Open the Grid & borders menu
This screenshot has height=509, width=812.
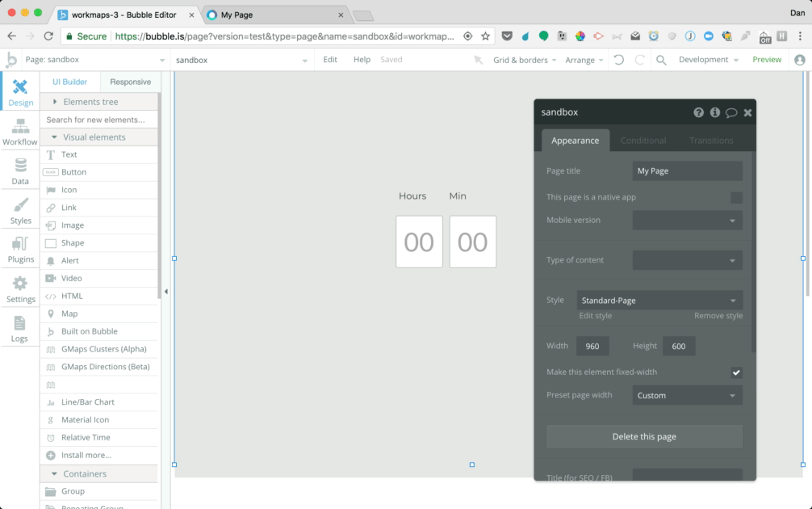(525, 60)
